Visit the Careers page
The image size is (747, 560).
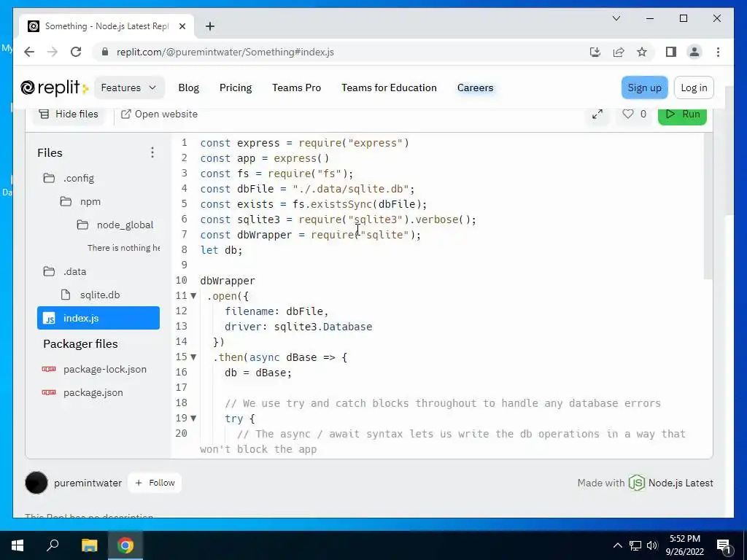coord(475,87)
